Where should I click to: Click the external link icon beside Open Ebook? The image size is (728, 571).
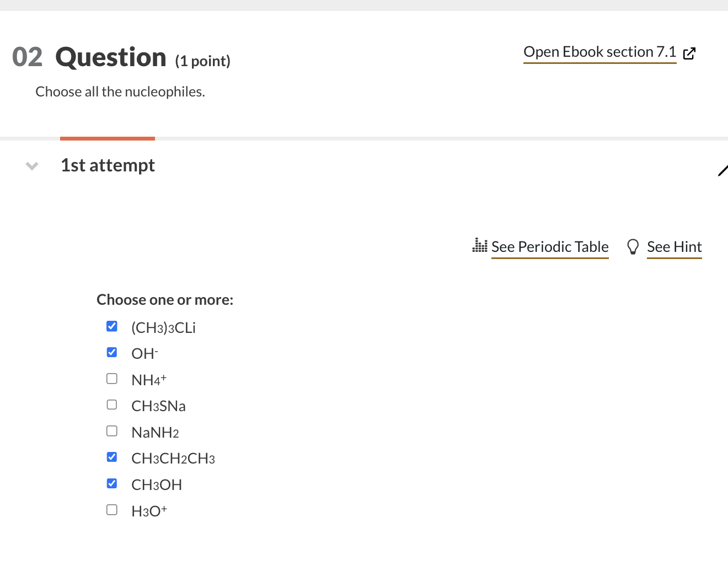689,53
